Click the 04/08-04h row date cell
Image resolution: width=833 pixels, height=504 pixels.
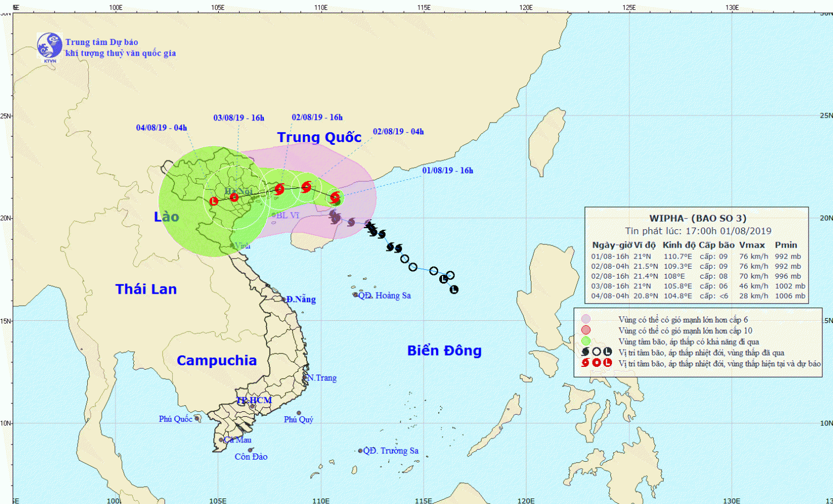pos(610,296)
